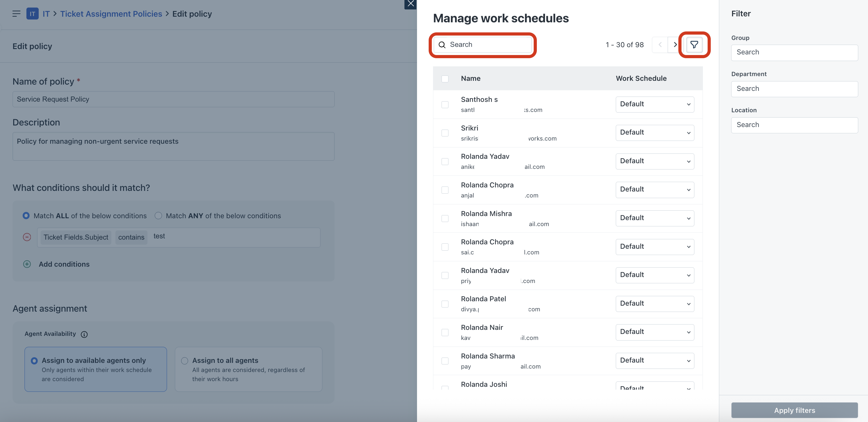Remove the Ticket Fields.Subject condition
The width and height of the screenshot is (868, 422).
click(27, 237)
